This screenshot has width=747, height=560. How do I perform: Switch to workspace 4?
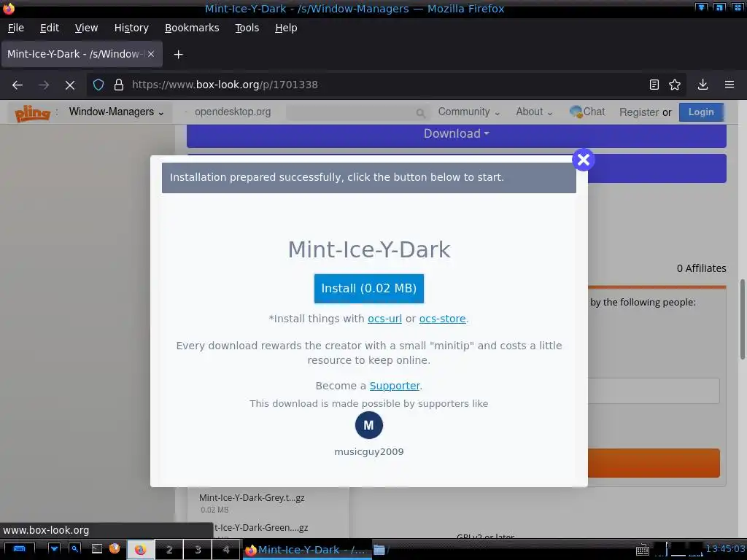(x=226, y=550)
